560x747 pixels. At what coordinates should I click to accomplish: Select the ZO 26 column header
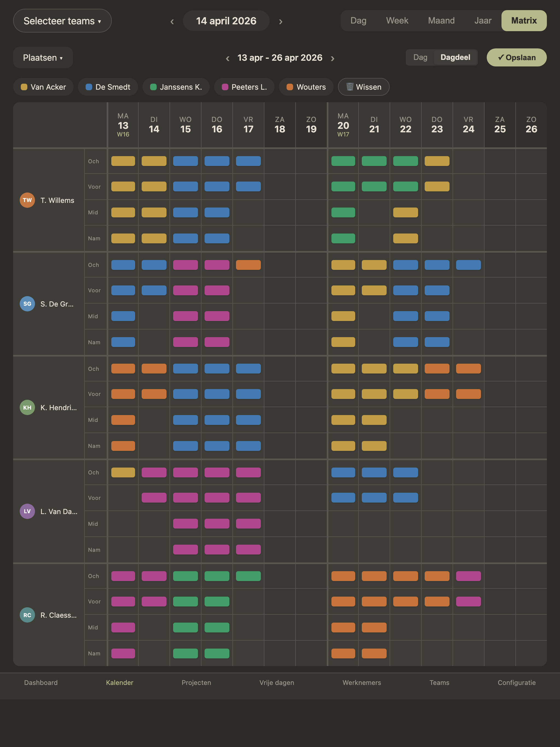point(531,125)
